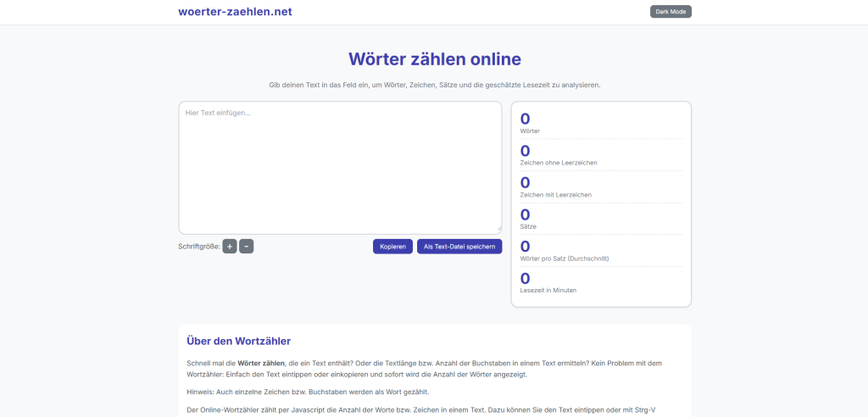Click the 'Wörter zählen online' main heading

point(434,58)
